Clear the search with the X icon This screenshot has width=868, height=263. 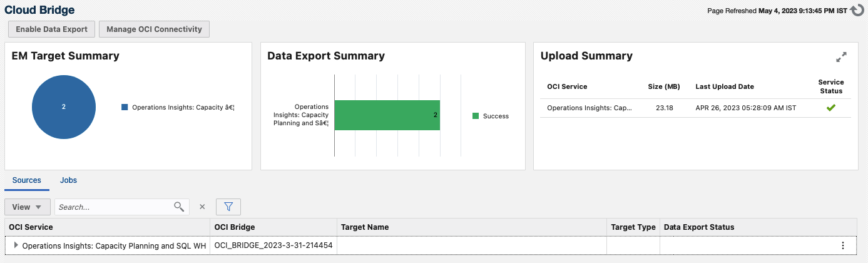click(x=202, y=207)
